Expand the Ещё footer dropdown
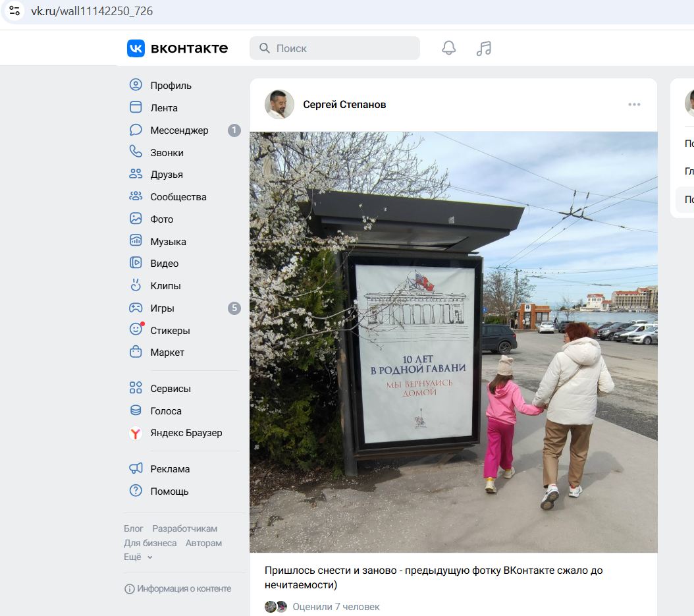Viewport: 694px width, 616px height. point(138,557)
